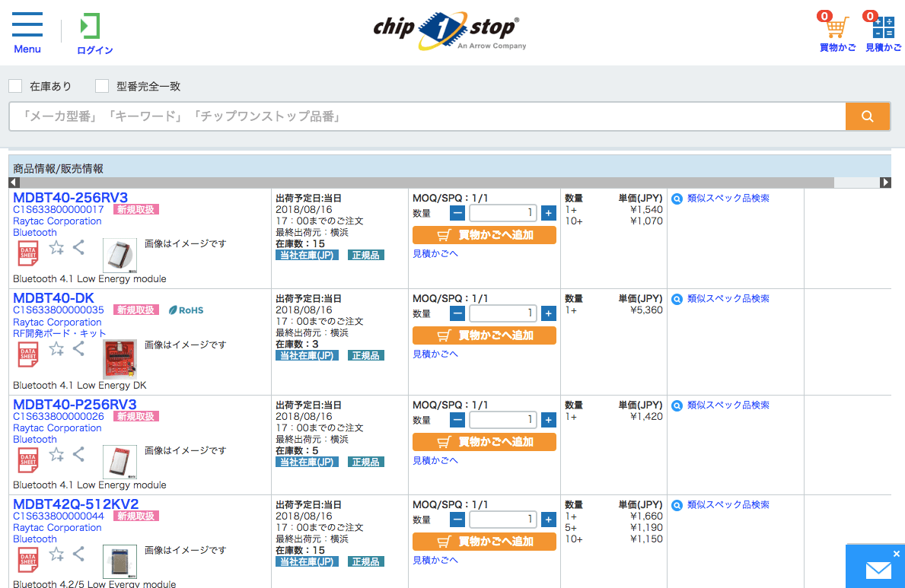Open the hamburger Menu
Screen dimensions: 905x588
(x=27, y=33)
